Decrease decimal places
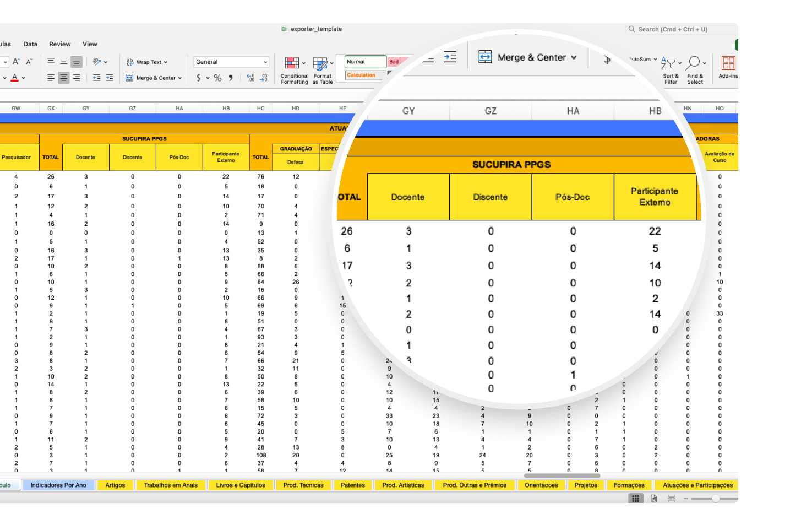Screen dimensions: 812x519 point(264,78)
